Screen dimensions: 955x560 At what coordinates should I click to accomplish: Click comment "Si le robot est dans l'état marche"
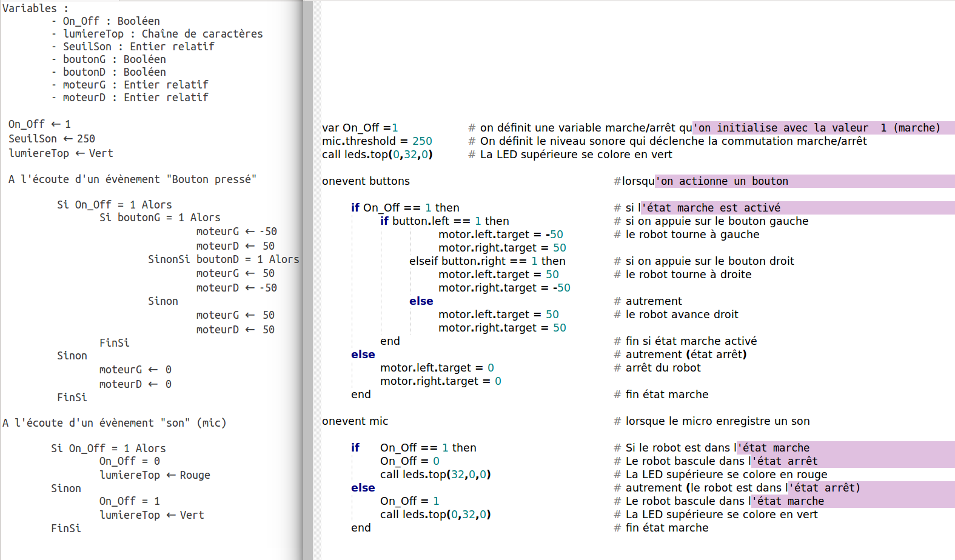click(712, 448)
